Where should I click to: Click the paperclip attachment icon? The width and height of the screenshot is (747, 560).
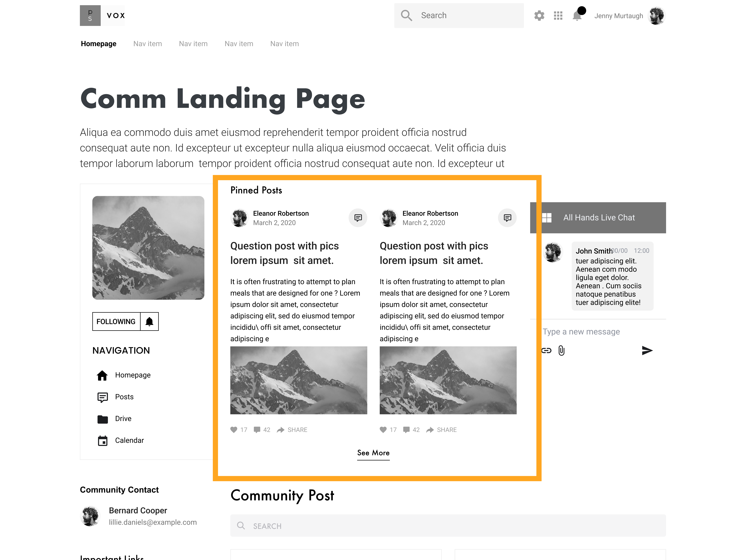[561, 350]
